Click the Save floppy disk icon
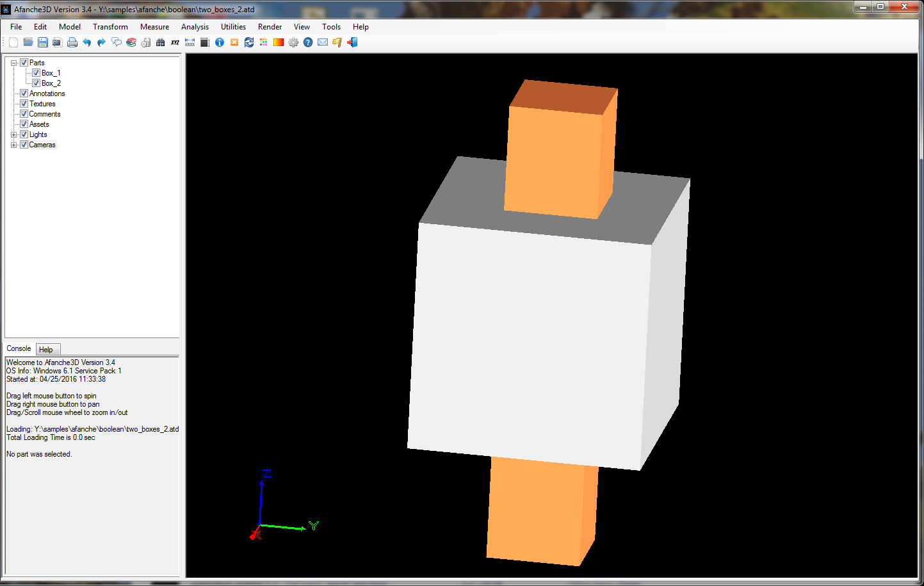The image size is (924, 586). click(x=43, y=42)
